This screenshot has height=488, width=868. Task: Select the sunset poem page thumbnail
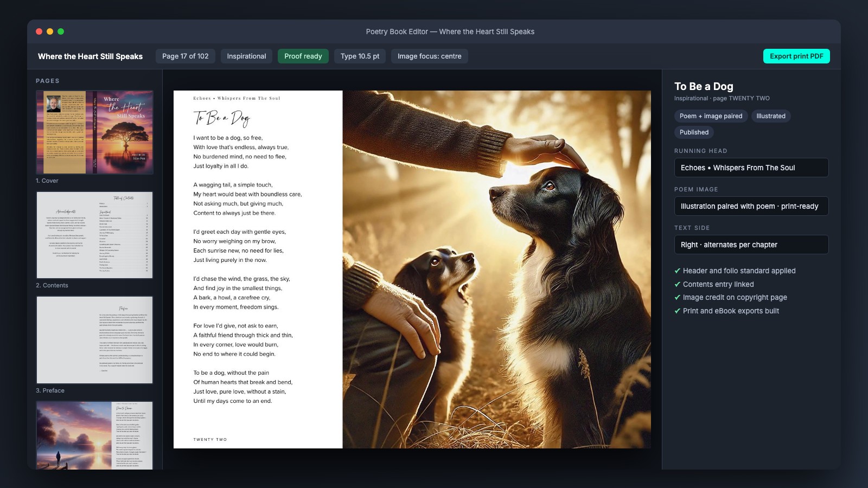pos(95,435)
